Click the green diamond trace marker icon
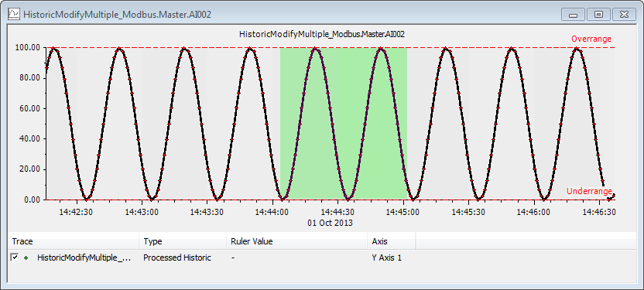The height and width of the screenshot is (290, 644). pyautogui.click(x=26, y=258)
